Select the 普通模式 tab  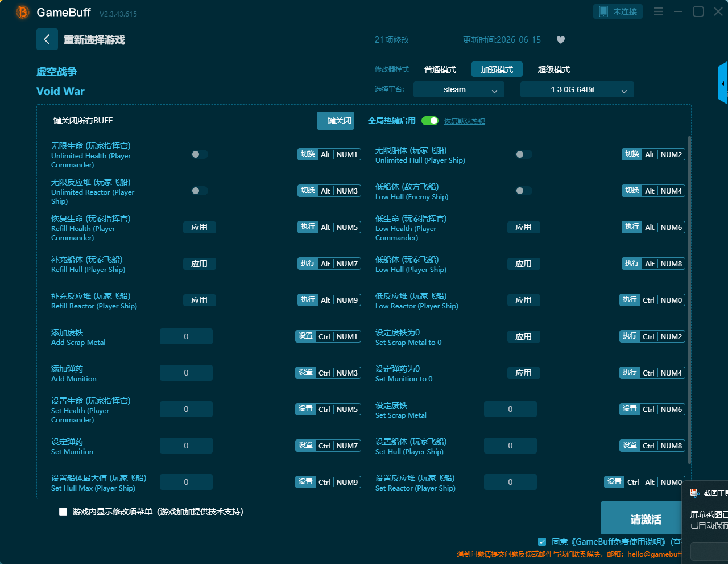point(440,69)
